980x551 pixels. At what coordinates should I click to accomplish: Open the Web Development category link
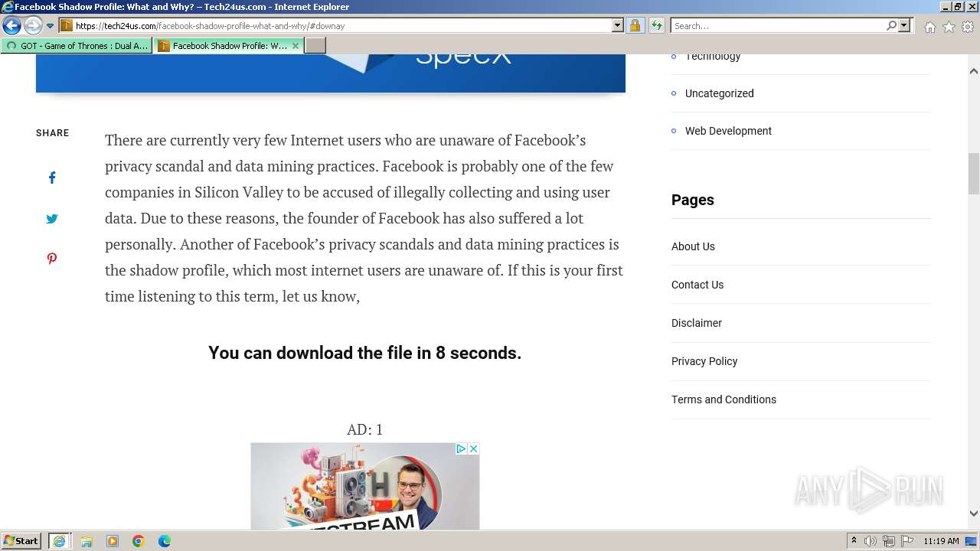(x=728, y=131)
